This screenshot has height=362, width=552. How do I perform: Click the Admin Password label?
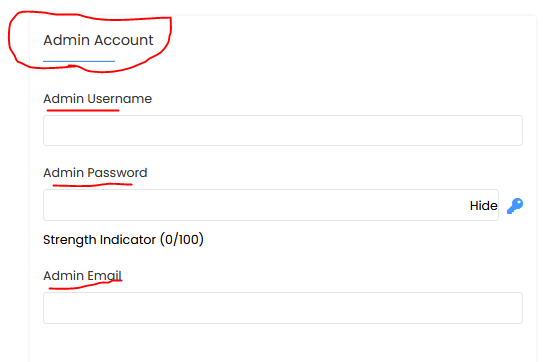[95, 173]
